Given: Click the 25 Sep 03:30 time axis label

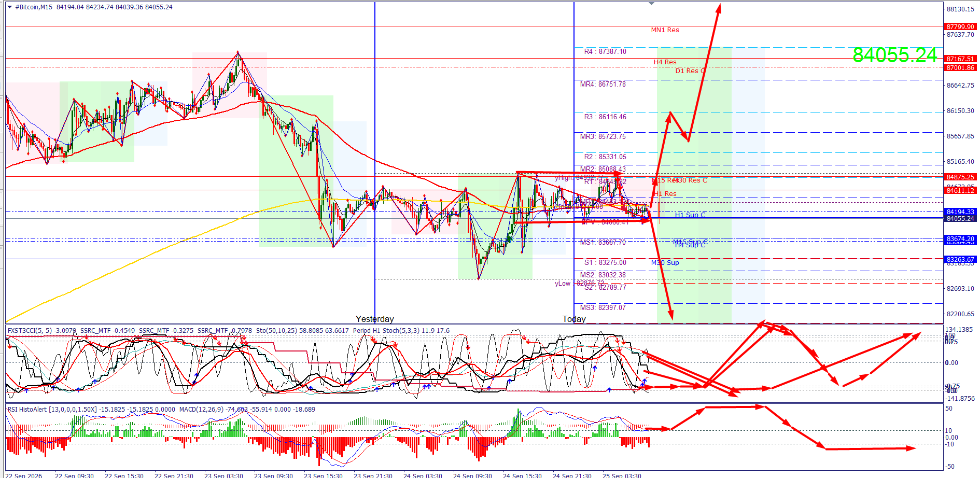Looking at the screenshot, I should point(622,475).
